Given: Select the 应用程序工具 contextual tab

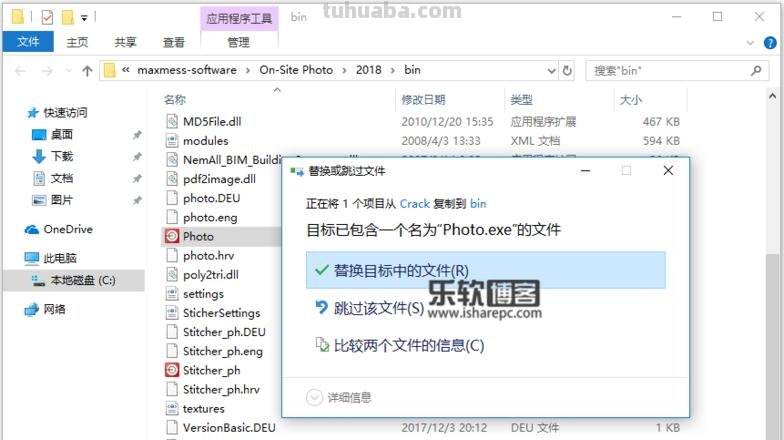Looking at the screenshot, I should coord(239,18).
